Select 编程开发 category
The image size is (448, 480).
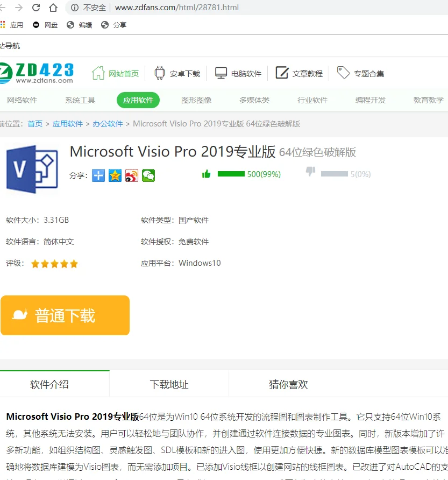tap(370, 100)
